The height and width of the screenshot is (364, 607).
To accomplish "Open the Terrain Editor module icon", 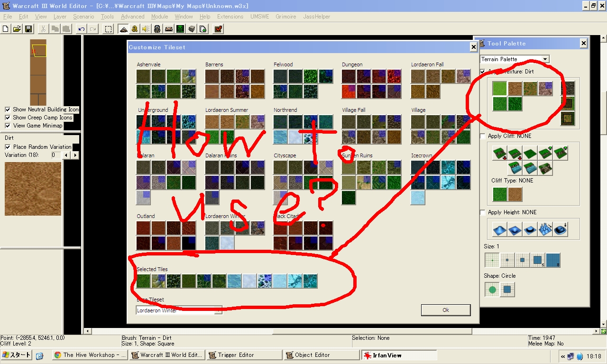I will click(124, 29).
